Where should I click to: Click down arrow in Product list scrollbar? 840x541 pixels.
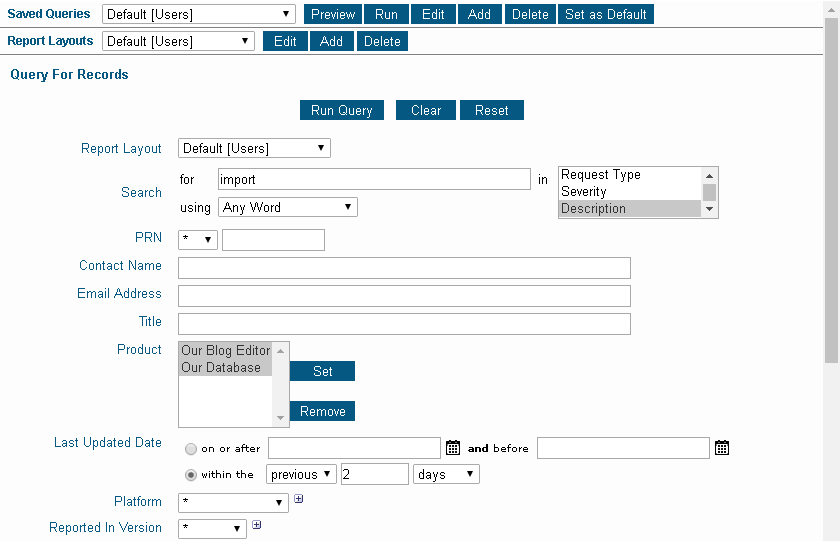280,418
